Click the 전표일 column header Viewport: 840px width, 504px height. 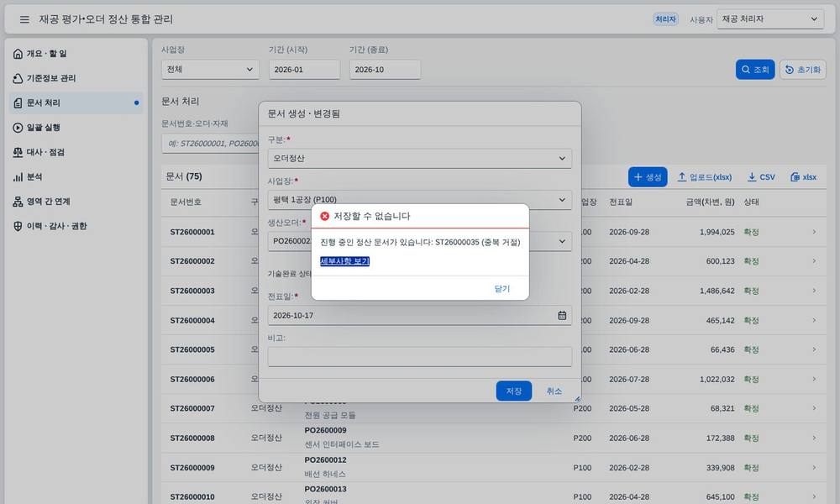pos(621,202)
